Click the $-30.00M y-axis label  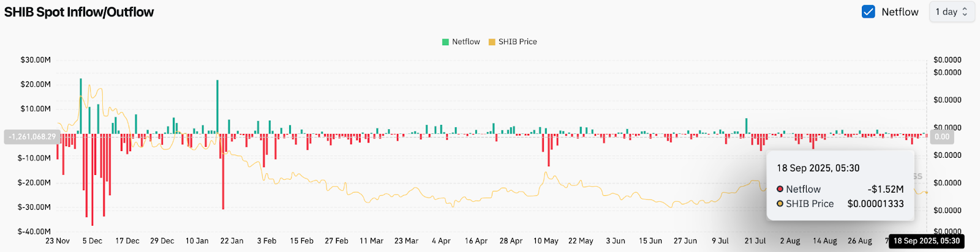pos(35,207)
